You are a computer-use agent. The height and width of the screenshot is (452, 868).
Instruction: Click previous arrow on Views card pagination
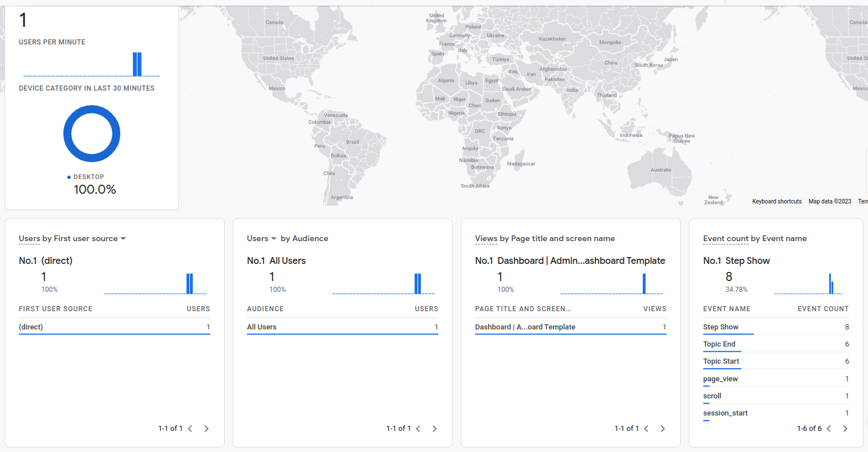click(646, 428)
